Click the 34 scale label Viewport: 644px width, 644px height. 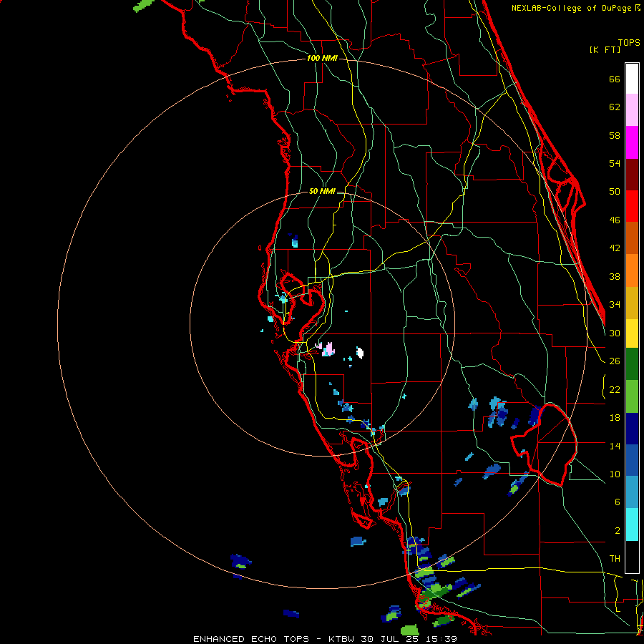615,304
